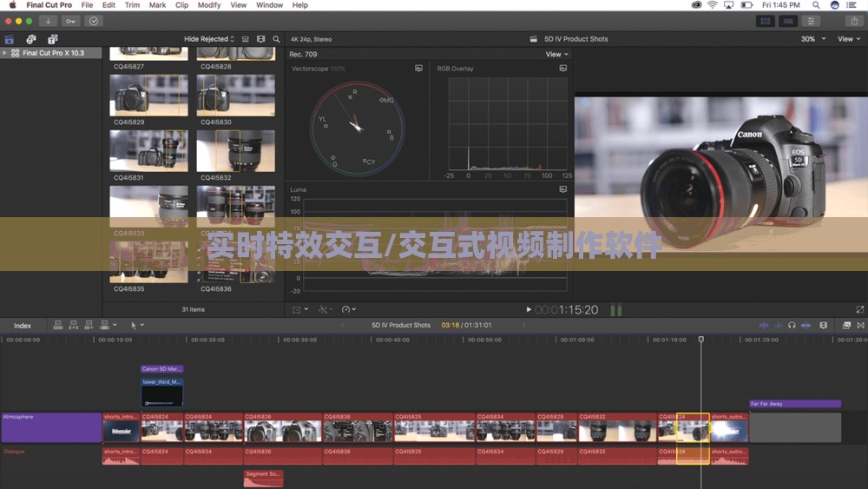Connect clip to primary storyline icon
The image size is (868, 489).
(57, 325)
